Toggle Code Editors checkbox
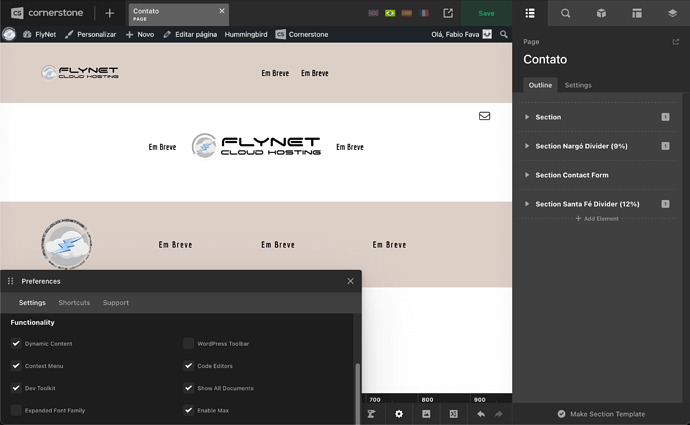This screenshot has width=690, height=425. point(188,366)
